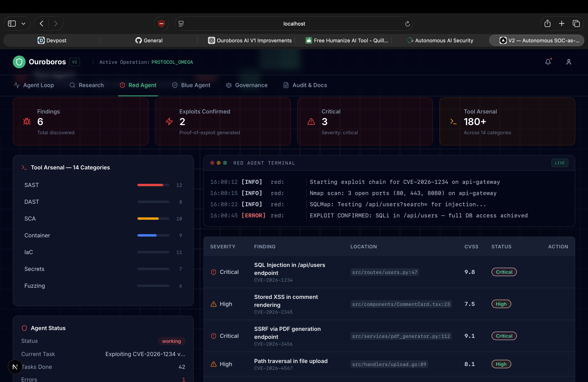This screenshot has width=588, height=382.
Task: Select the Devpost browser tab
Action: click(x=52, y=41)
